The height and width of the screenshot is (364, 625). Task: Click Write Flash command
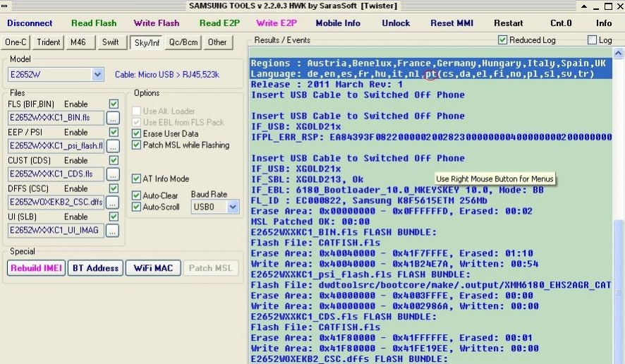[157, 23]
